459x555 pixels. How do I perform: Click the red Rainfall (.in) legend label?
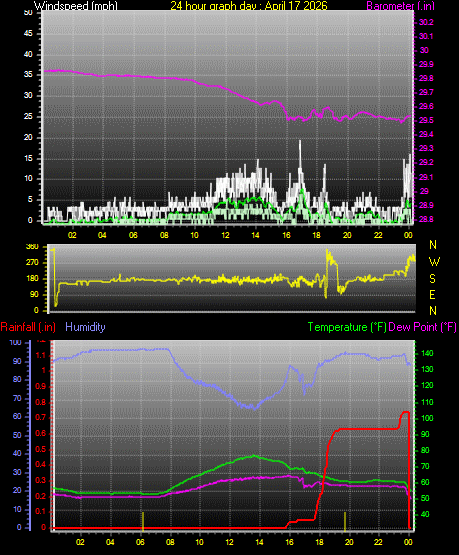tap(28, 327)
